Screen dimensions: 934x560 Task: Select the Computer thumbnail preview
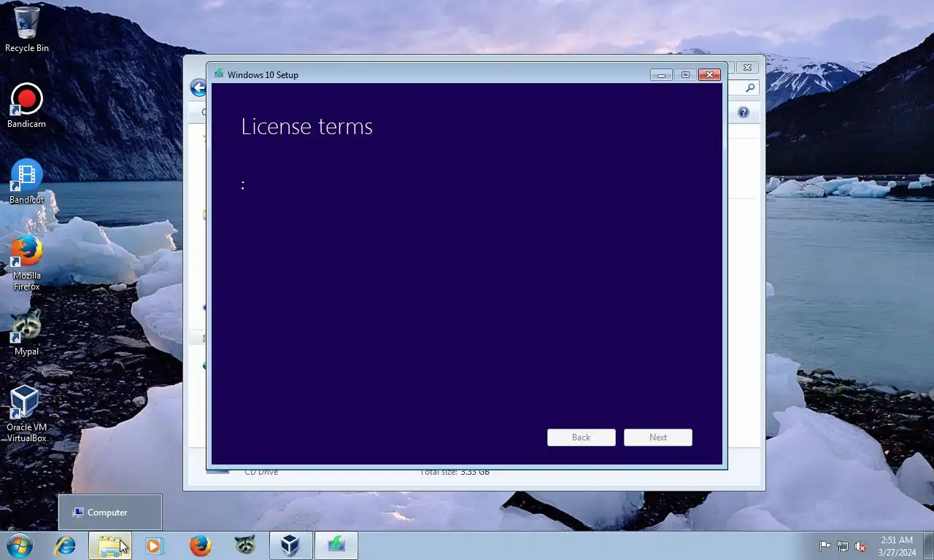tap(110, 513)
